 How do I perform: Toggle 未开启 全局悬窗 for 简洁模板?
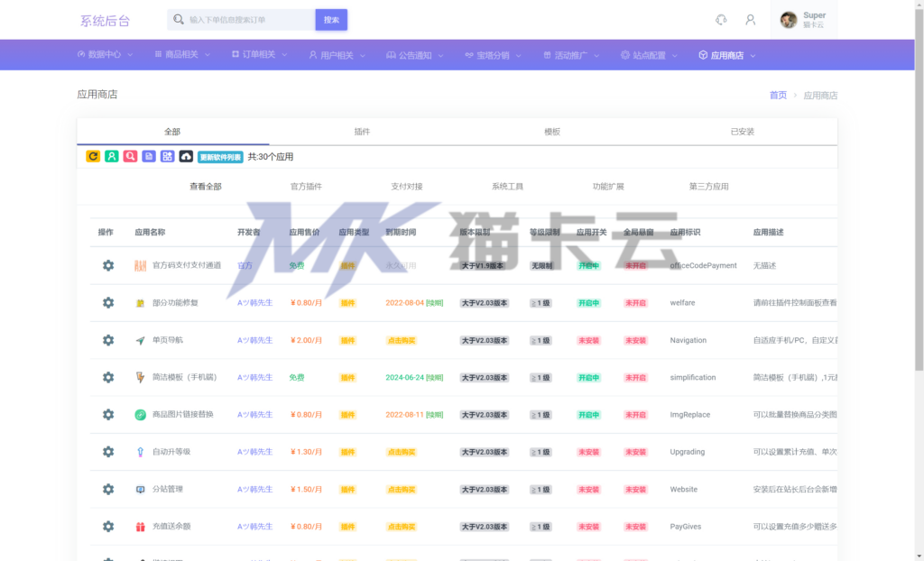click(x=635, y=378)
